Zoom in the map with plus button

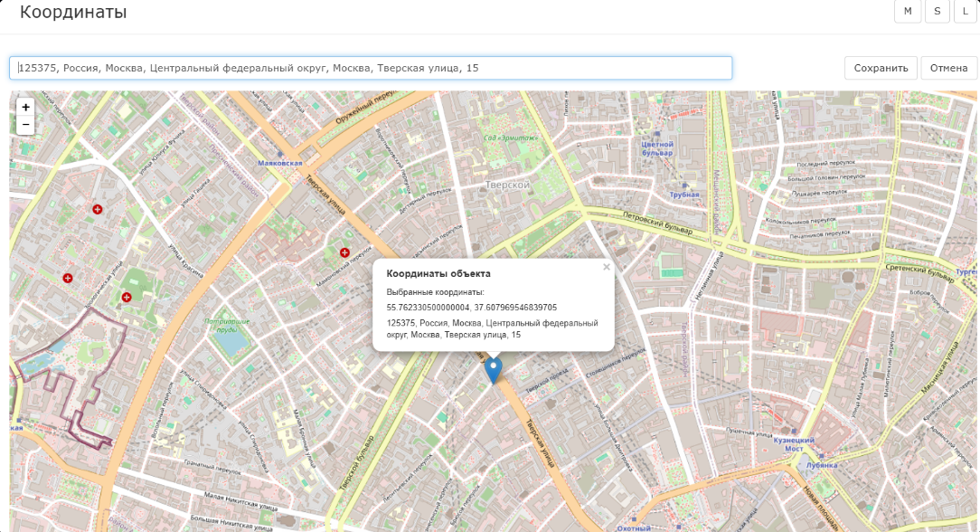pos(25,107)
